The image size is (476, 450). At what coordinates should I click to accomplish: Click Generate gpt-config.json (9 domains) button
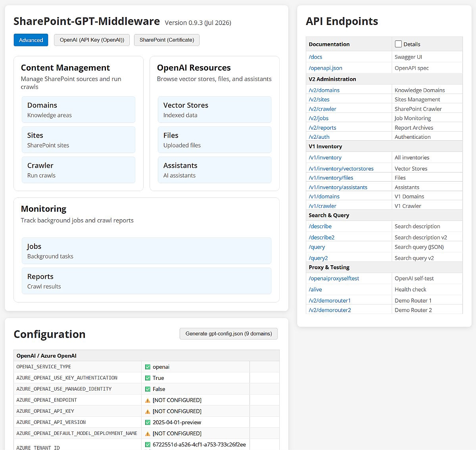pyautogui.click(x=228, y=334)
